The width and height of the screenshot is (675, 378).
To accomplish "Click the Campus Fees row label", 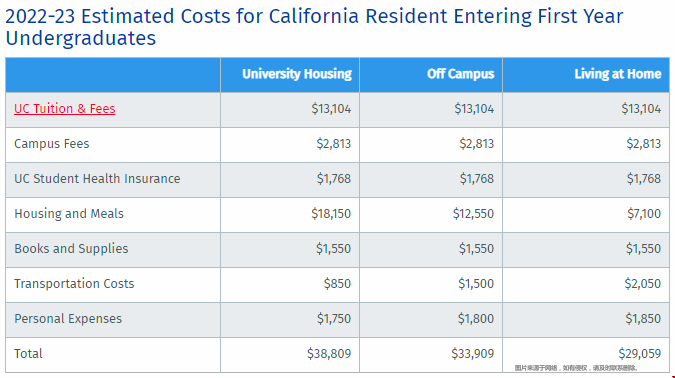I will tap(52, 143).
